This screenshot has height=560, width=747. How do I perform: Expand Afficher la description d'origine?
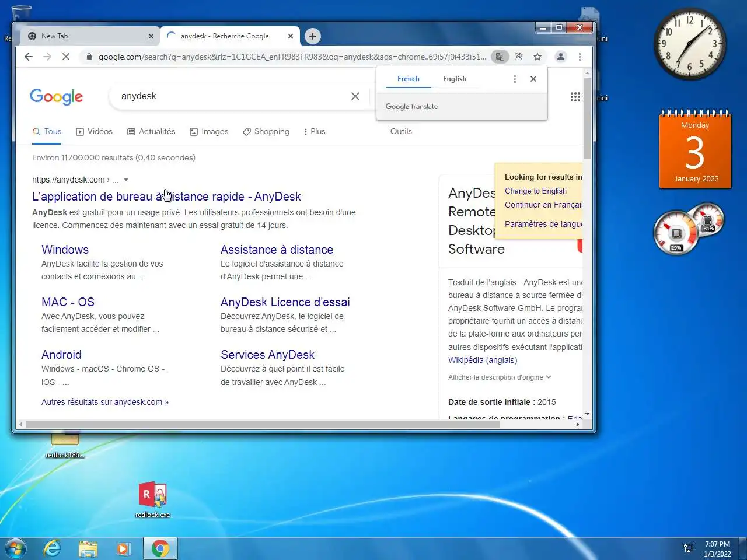pyautogui.click(x=500, y=377)
